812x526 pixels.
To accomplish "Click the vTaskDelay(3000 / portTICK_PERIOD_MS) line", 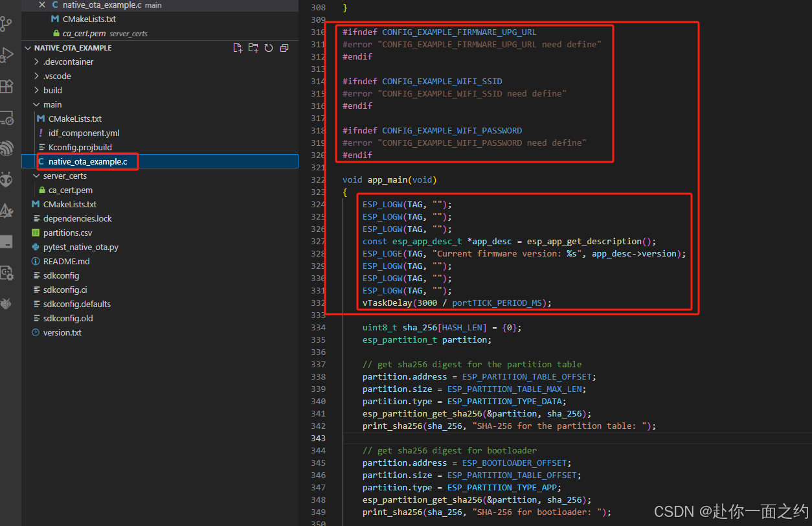I will (x=457, y=303).
